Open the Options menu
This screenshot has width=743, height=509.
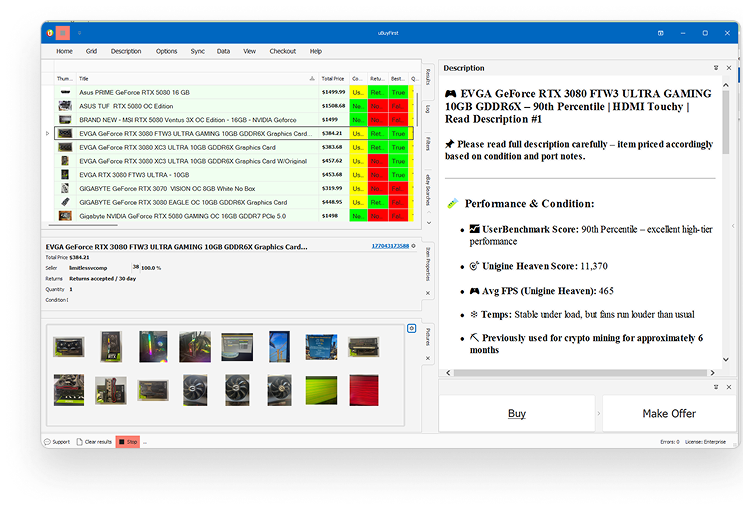pos(166,51)
